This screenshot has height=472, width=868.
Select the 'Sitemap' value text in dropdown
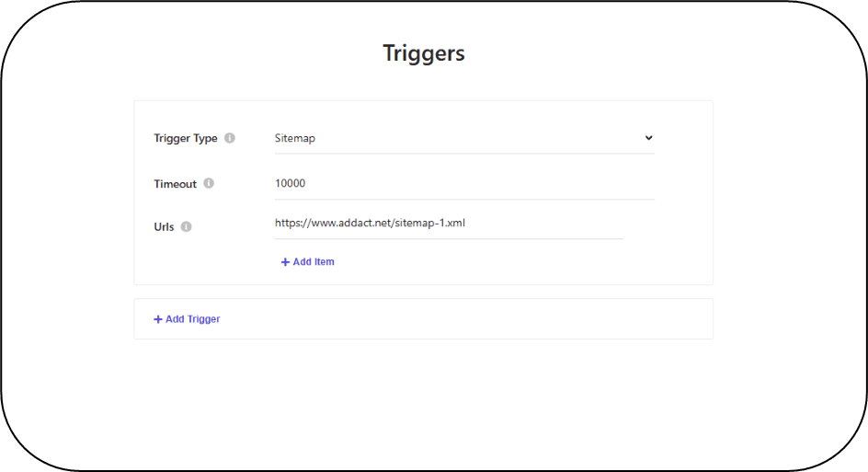point(295,138)
